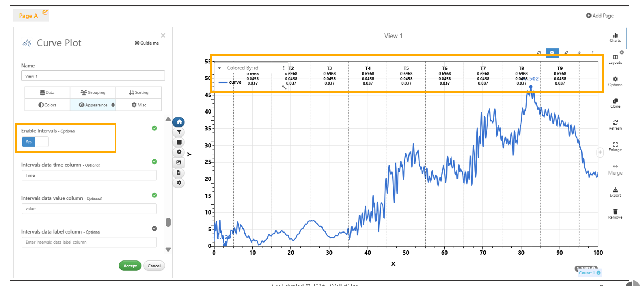The image size is (644, 286).
Task: Click the image export icon
Action: [179, 162]
